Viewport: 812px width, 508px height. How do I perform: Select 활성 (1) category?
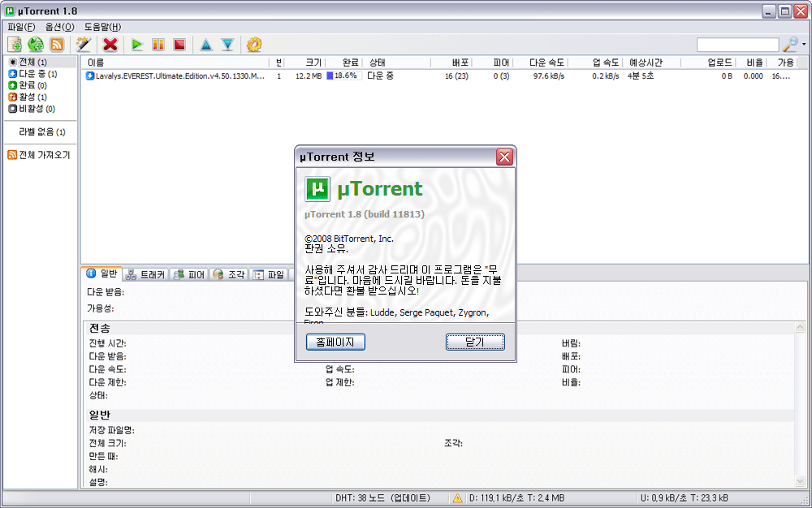pos(28,97)
